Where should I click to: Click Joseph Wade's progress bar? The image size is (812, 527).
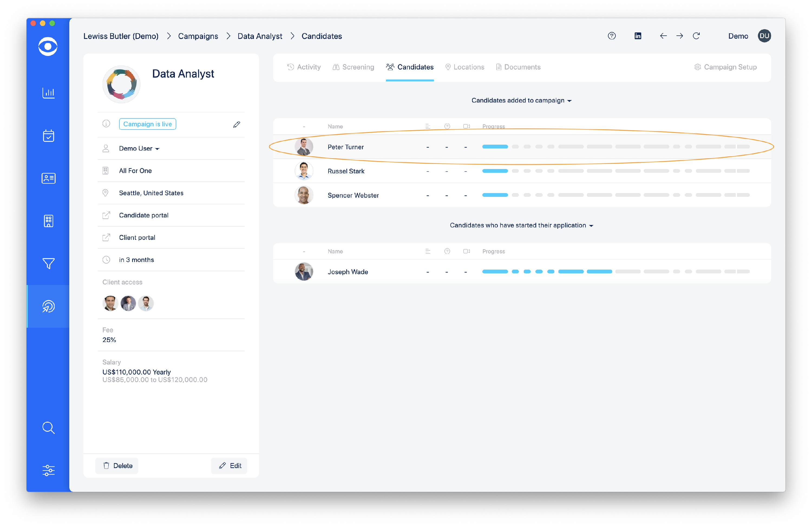615,272
